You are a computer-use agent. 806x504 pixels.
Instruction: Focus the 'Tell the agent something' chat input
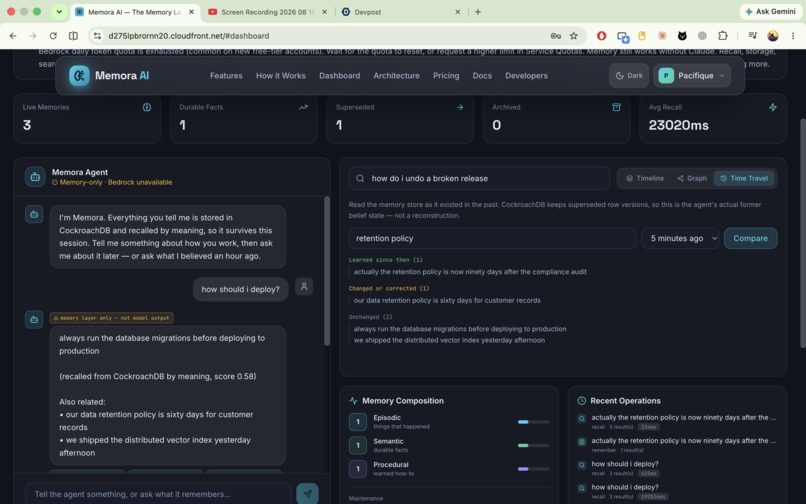coord(158,494)
